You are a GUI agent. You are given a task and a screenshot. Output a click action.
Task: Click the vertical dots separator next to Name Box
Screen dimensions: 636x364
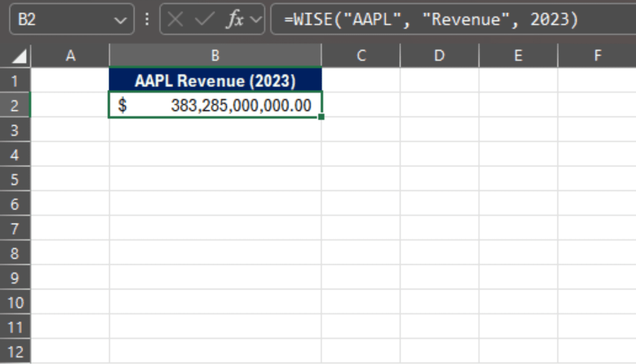click(147, 19)
